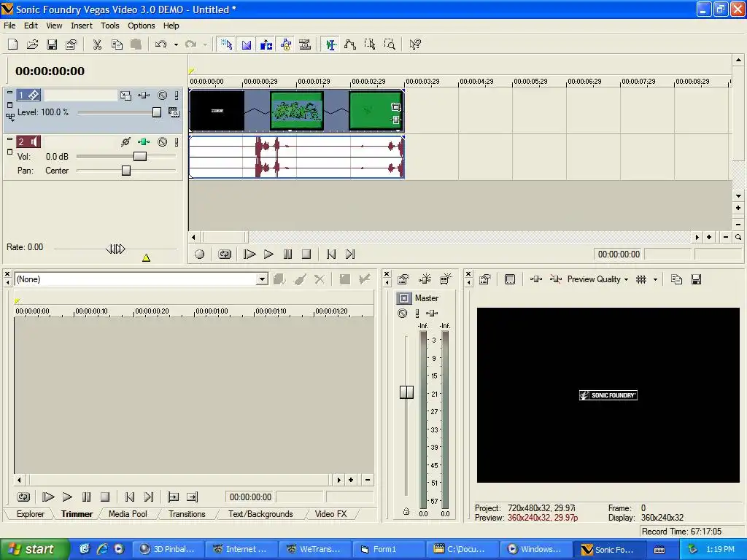Open the Insert menu

click(82, 26)
